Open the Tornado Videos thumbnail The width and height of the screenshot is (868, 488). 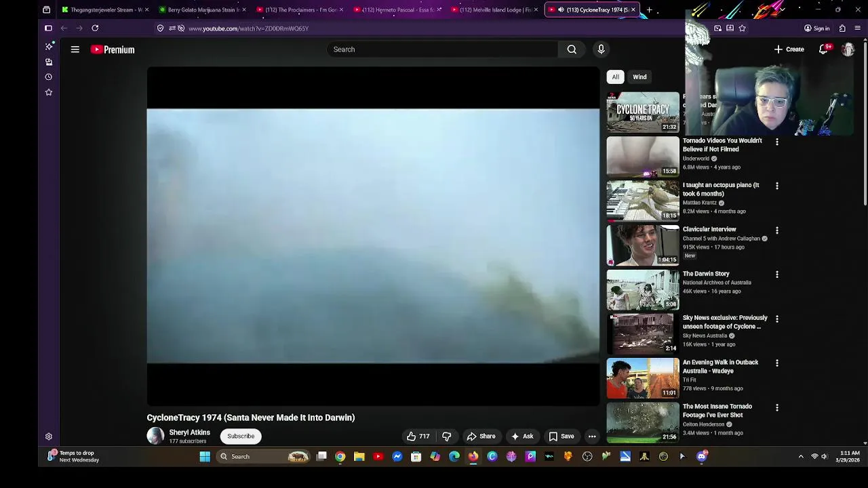tap(642, 157)
